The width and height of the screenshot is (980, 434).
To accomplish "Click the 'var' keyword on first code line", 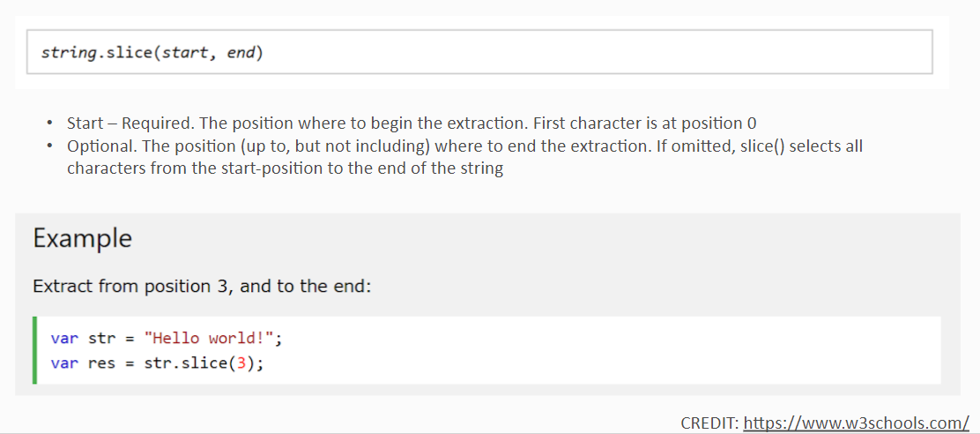I will coord(64,339).
